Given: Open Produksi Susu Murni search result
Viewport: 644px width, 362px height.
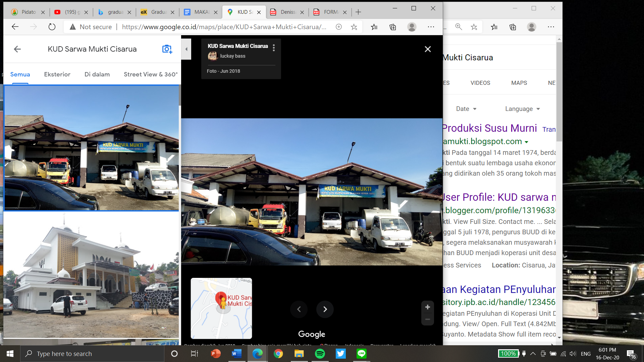Looking at the screenshot, I should 490,128.
